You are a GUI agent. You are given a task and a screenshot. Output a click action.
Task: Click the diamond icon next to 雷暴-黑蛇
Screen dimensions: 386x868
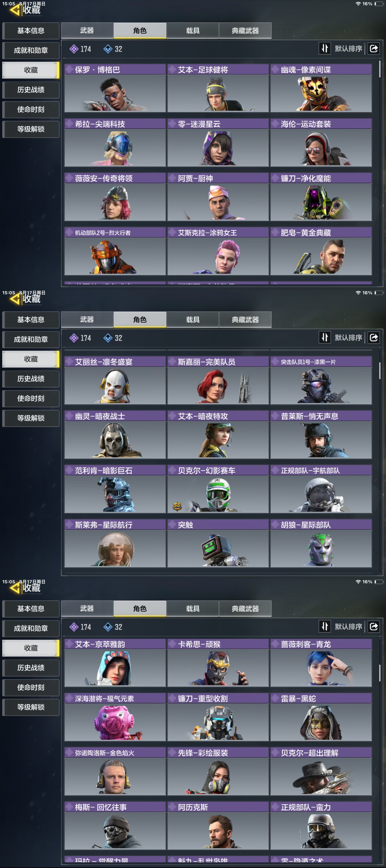click(276, 698)
